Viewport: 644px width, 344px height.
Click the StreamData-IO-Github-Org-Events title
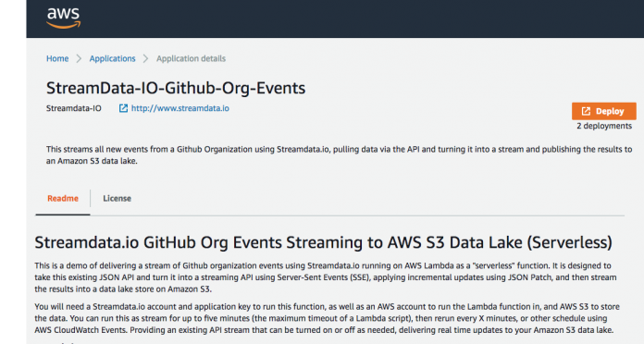176,88
